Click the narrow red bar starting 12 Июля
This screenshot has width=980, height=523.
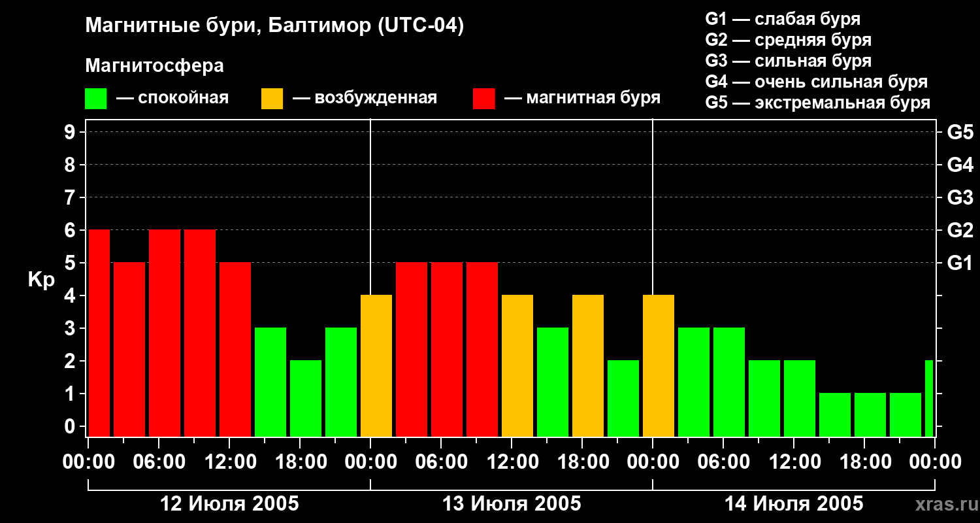click(x=99, y=333)
